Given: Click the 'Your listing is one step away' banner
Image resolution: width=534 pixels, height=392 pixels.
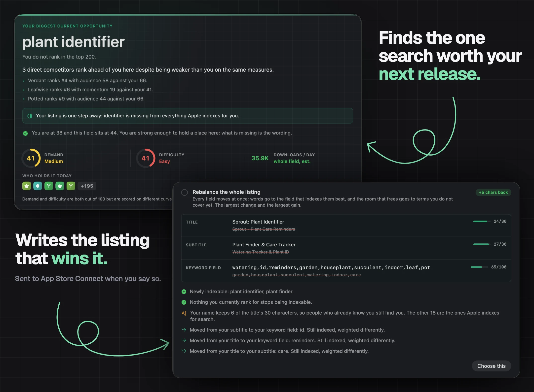Looking at the screenshot, I should point(188,116).
